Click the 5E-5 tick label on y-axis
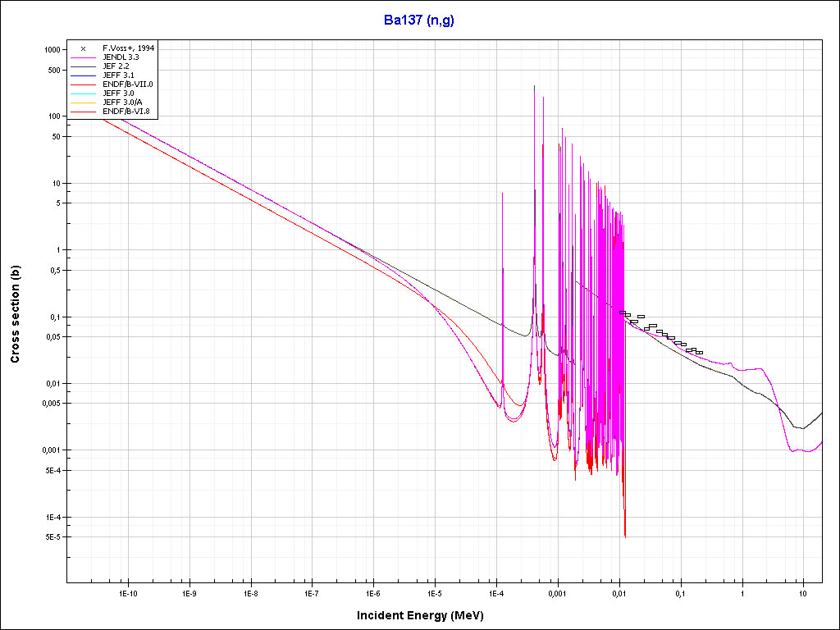The width and height of the screenshot is (840, 630). (52, 537)
